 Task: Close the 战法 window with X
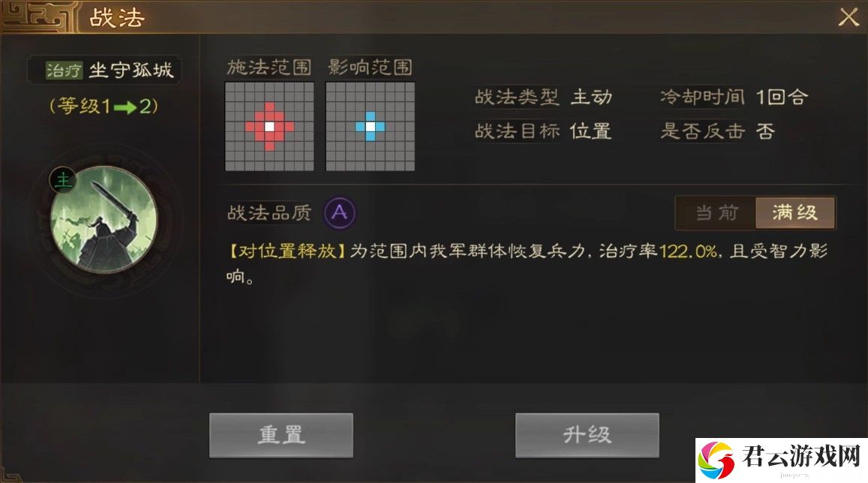(848, 17)
